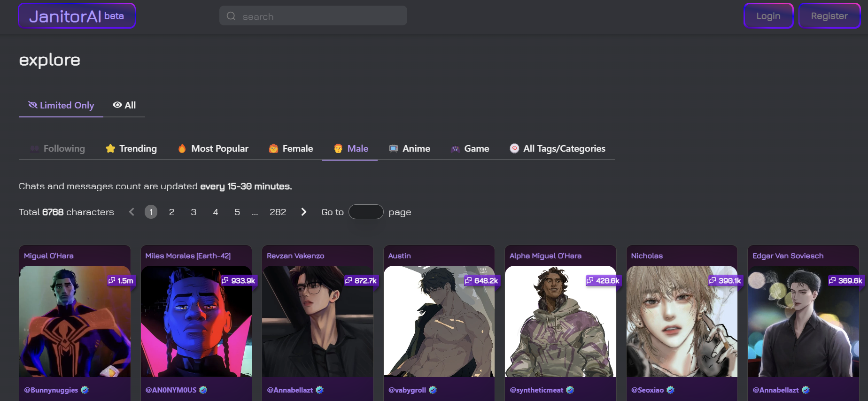Open the Trending tab
This screenshot has width=868, height=401.
[x=131, y=149]
